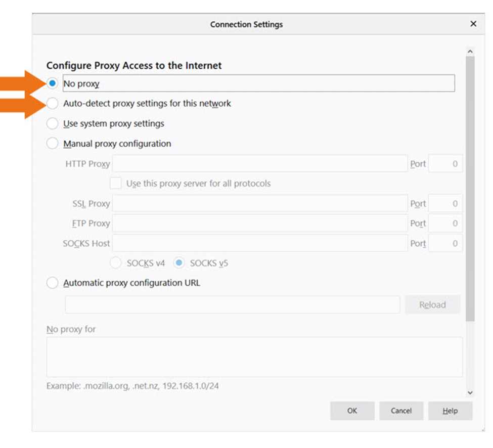Enable Auto-detect proxy settings for this network
This screenshot has width=493, height=448.
[x=52, y=103]
